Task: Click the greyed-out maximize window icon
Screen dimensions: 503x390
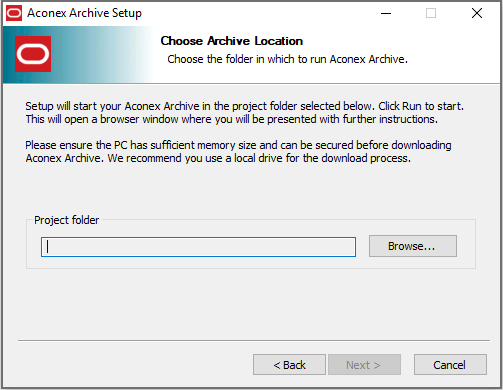Action: coord(431,13)
